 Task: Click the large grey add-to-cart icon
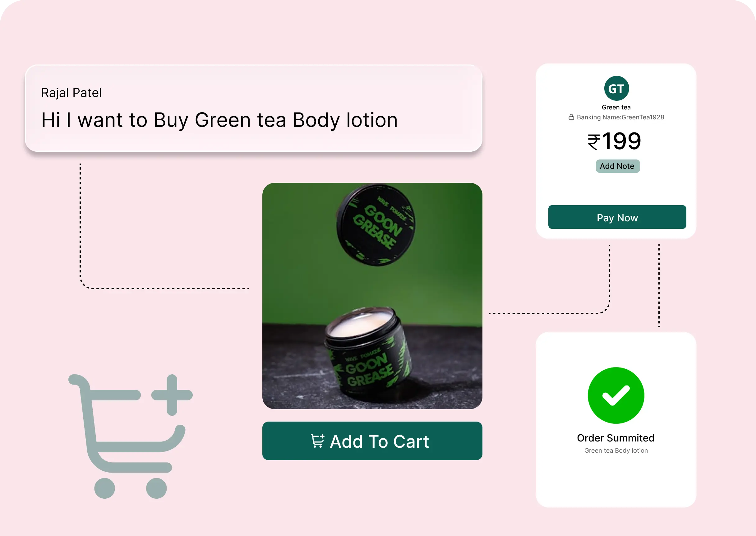[130, 436]
